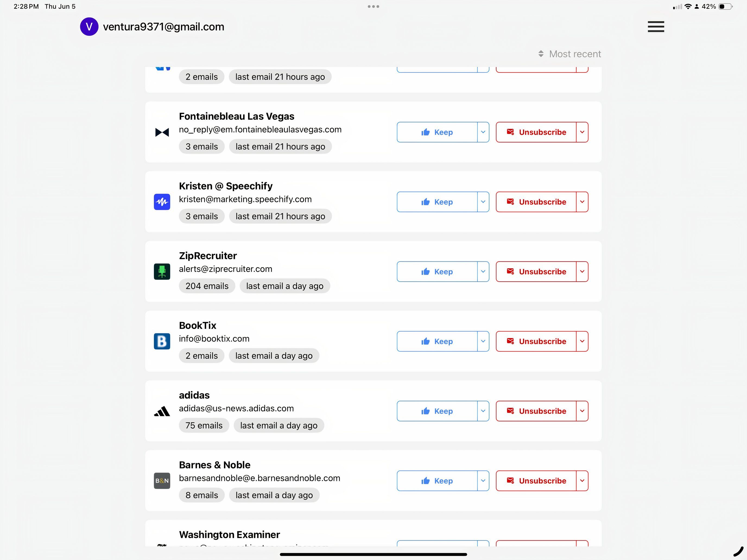
Task: Click BookTix's last email a day ago badge
Action: [274, 355]
